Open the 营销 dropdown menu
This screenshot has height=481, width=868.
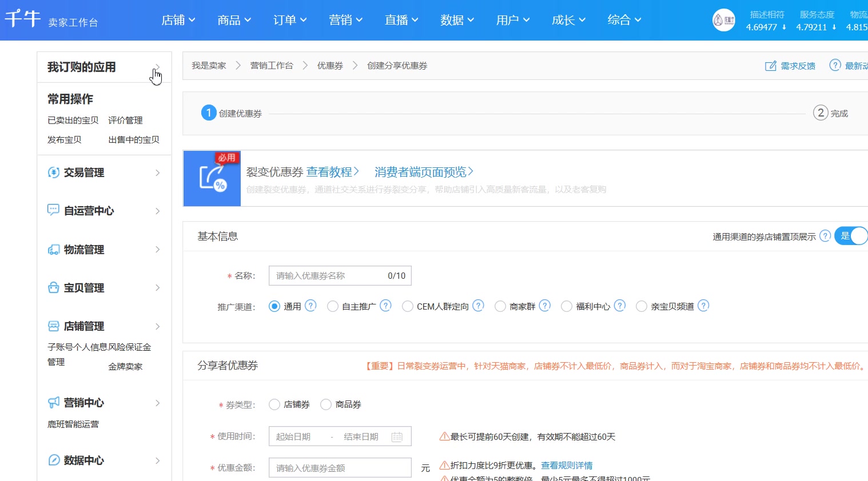[346, 20]
